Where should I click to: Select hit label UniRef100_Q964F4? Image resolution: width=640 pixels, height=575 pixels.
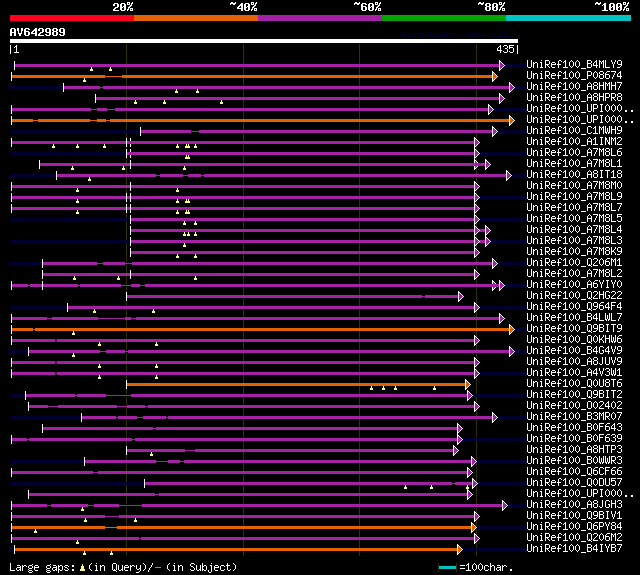(x=574, y=307)
